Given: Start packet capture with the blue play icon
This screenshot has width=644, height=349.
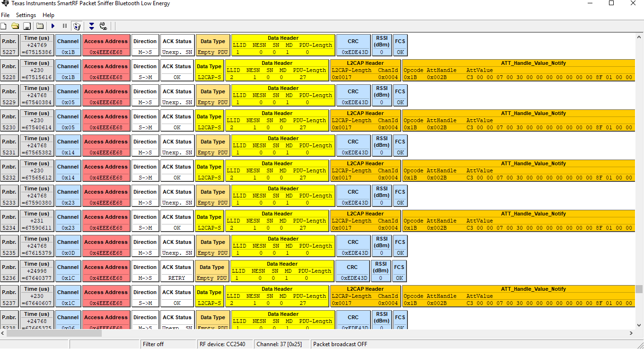Looking at the screenshot, I should [53, 26].
